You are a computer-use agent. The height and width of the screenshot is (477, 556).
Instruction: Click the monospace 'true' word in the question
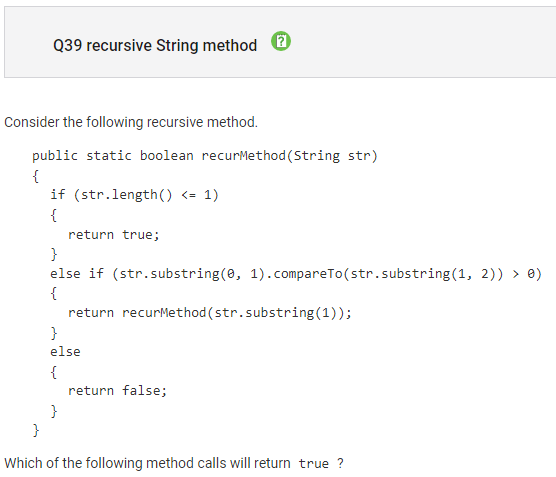313,464
